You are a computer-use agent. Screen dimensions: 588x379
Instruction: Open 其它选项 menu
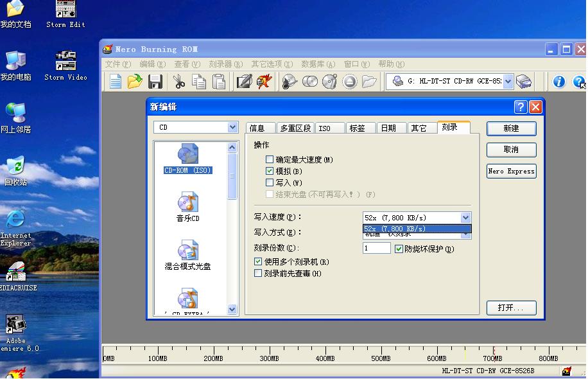click(272, 64)
